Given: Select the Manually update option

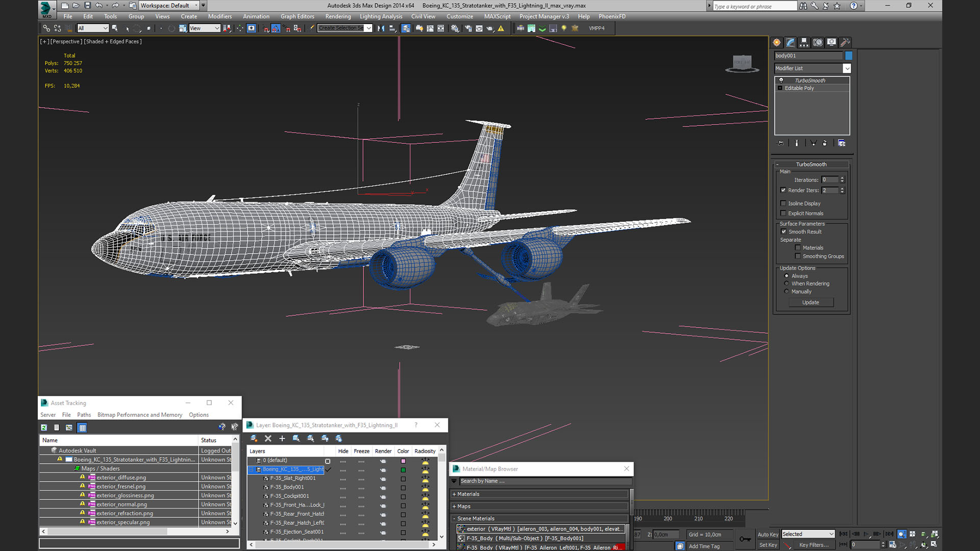Looking at the screenshot, I should (787, 292).
